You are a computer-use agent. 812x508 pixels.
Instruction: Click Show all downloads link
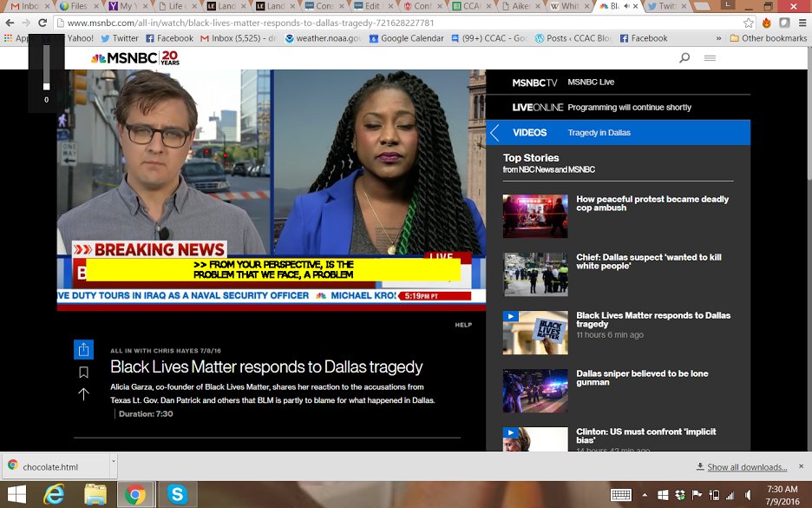tap(747, 467)
